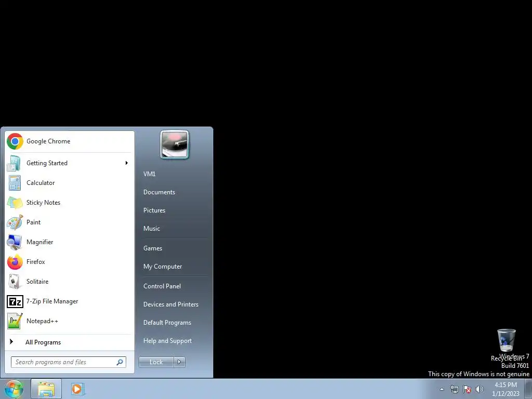Click the volume speaker tray icon
This screenshot has width=532, height=399.
(480, 389)
